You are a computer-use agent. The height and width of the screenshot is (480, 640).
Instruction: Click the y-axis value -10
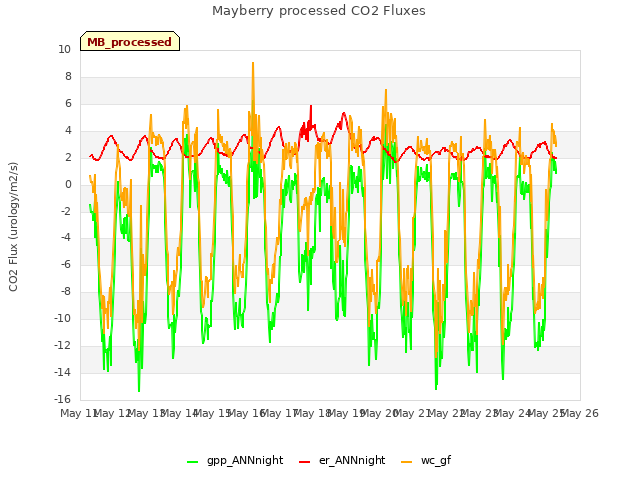tap(62, 318)
